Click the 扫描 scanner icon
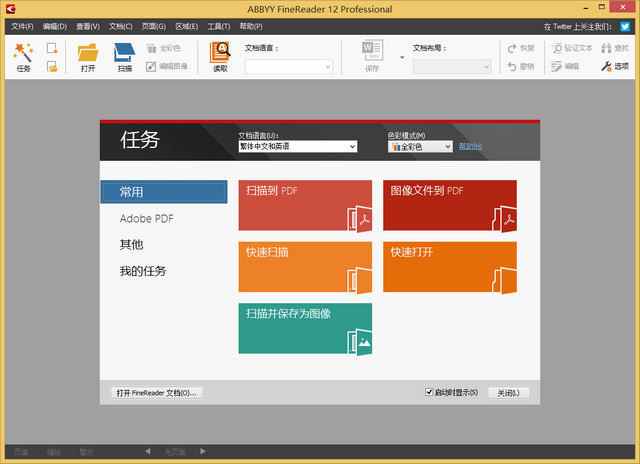The width and height of the screenshot is (640, 464). [124, 57]
